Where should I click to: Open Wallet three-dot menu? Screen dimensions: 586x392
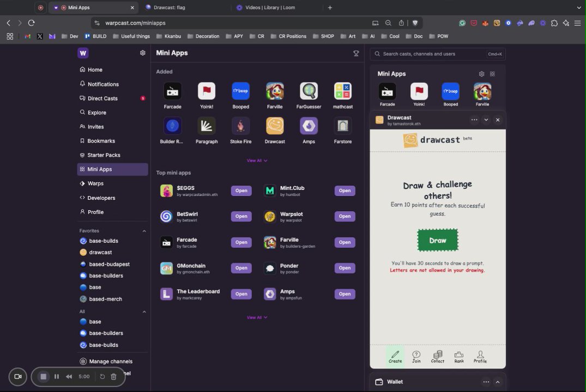(x=486, y=382)
